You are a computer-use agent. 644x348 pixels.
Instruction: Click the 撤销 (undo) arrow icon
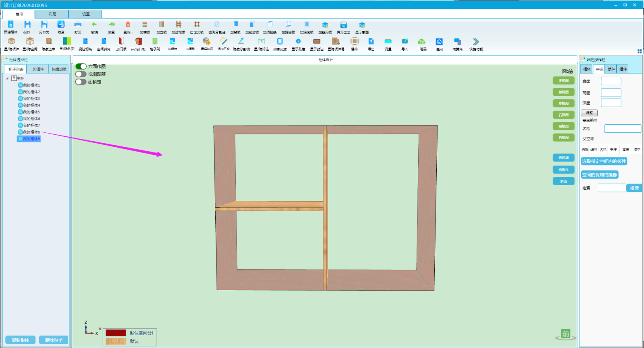94,25
